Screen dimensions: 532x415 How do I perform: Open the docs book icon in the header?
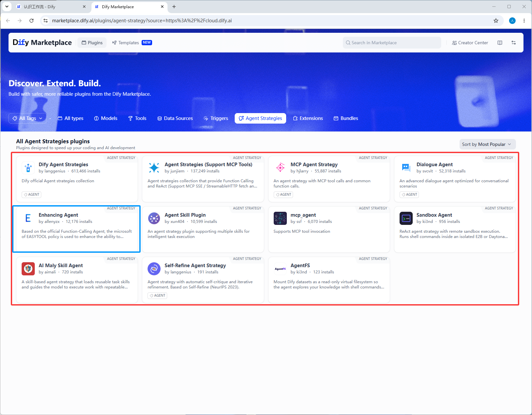(x=500, y=43)
